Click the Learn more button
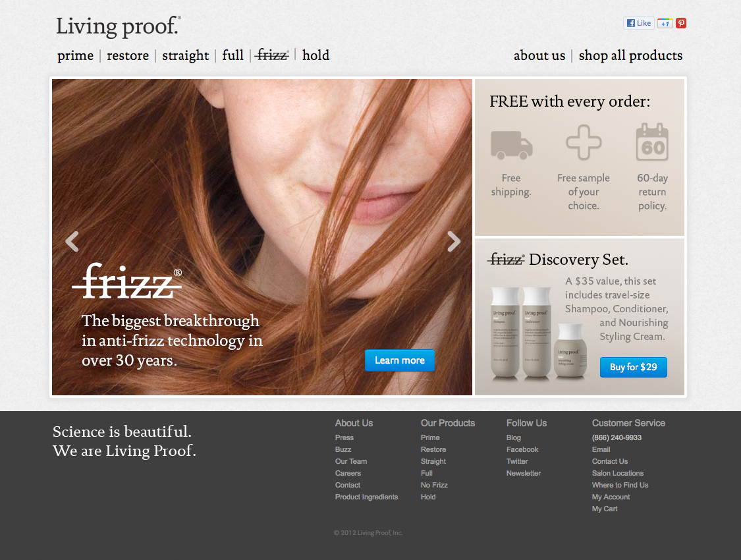This screenshot has width=741, height=560. 400,360
